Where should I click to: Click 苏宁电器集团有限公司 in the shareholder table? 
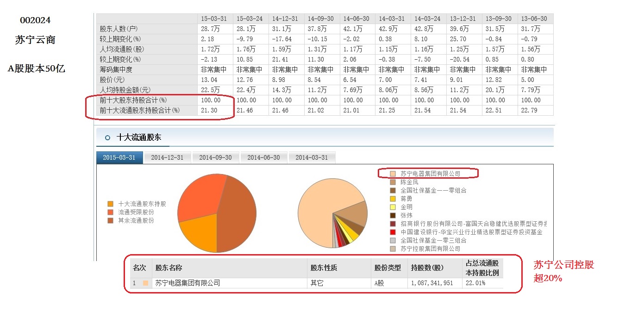click(x=188, y=283)
